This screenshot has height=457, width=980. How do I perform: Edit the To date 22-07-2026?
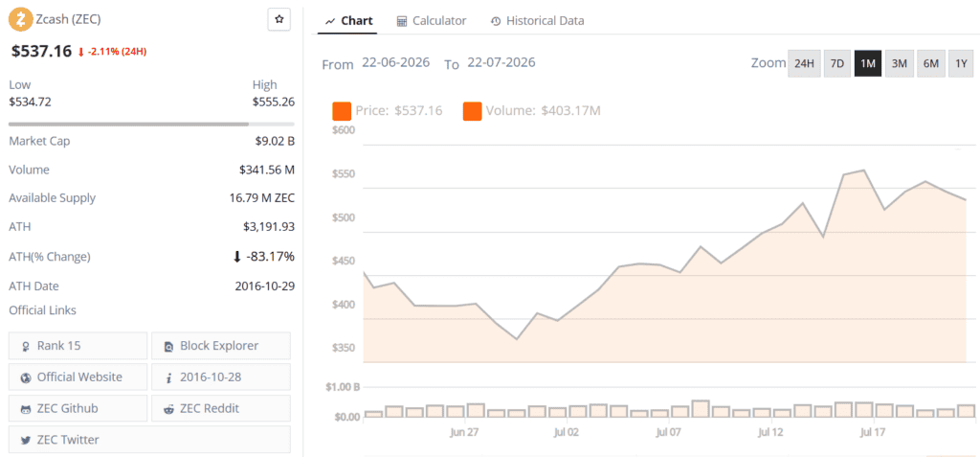coord(501,63)
